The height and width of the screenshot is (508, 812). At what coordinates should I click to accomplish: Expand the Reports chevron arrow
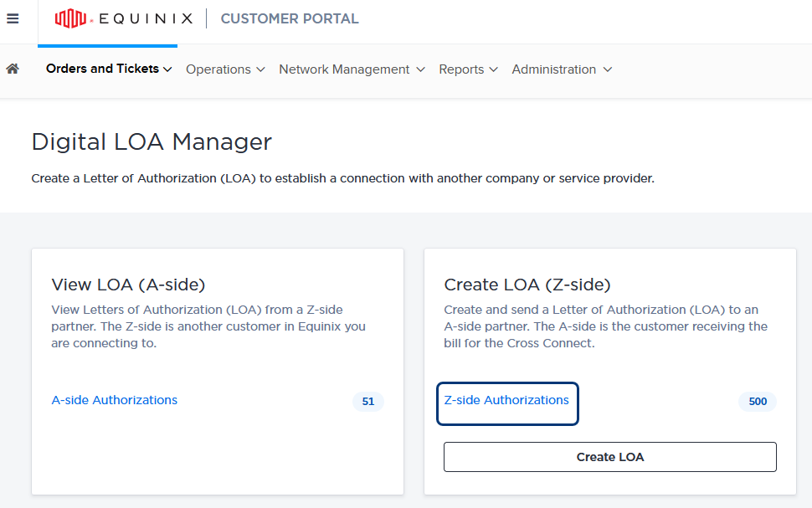tap(494, 69)
